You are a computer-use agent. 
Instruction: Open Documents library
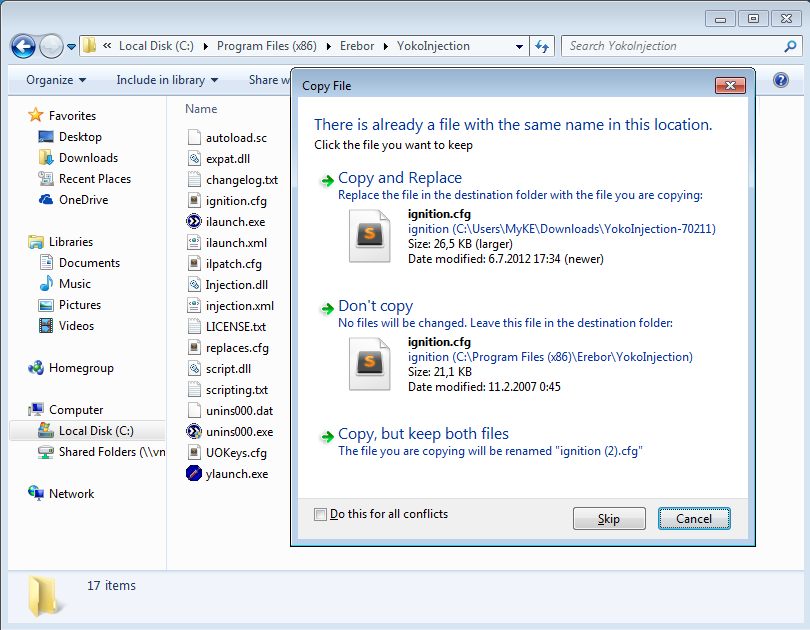coord(89,263)
